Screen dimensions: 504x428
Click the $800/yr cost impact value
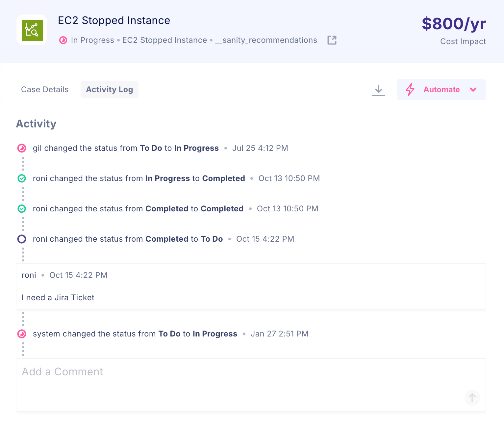[x=454, y=24]
